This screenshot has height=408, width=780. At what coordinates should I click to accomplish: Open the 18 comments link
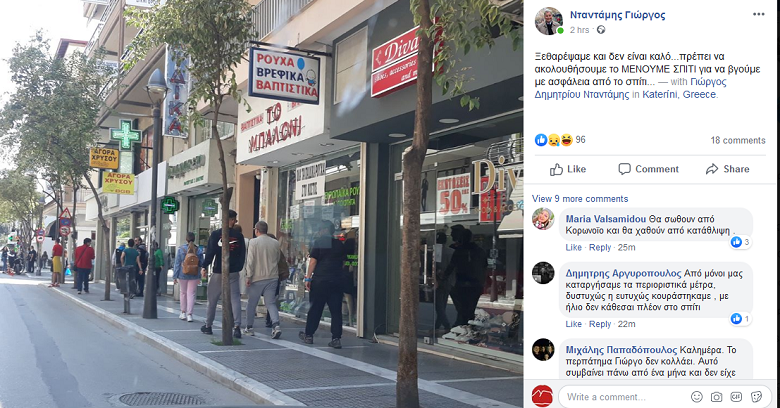coord(738,140)
